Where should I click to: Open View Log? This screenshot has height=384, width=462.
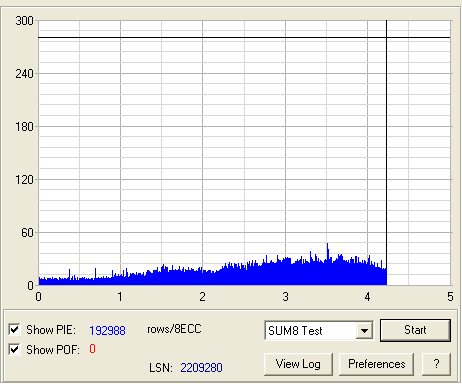[x=298, y=364]
